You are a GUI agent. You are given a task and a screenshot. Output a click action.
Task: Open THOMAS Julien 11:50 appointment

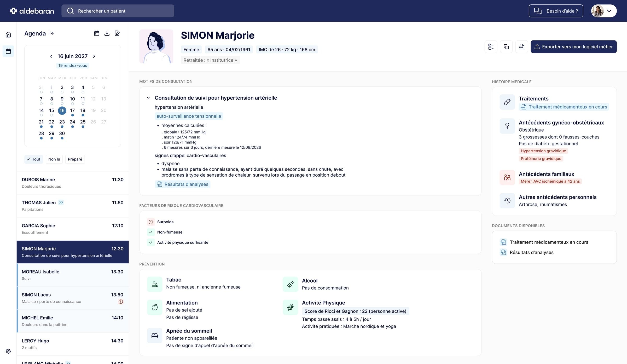[73, 206]
